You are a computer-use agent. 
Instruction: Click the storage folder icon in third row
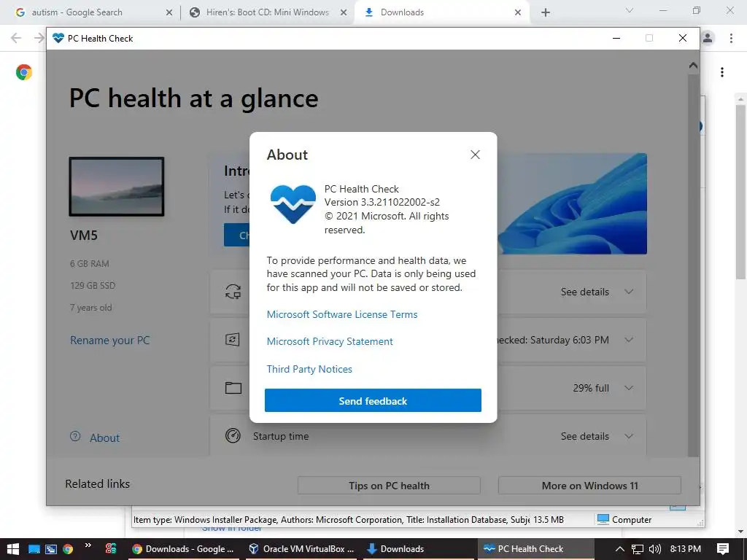point(233,388)
